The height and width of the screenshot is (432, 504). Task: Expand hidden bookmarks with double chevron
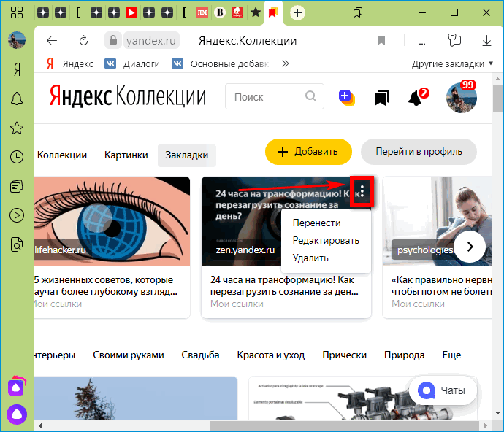coord(286,63)
